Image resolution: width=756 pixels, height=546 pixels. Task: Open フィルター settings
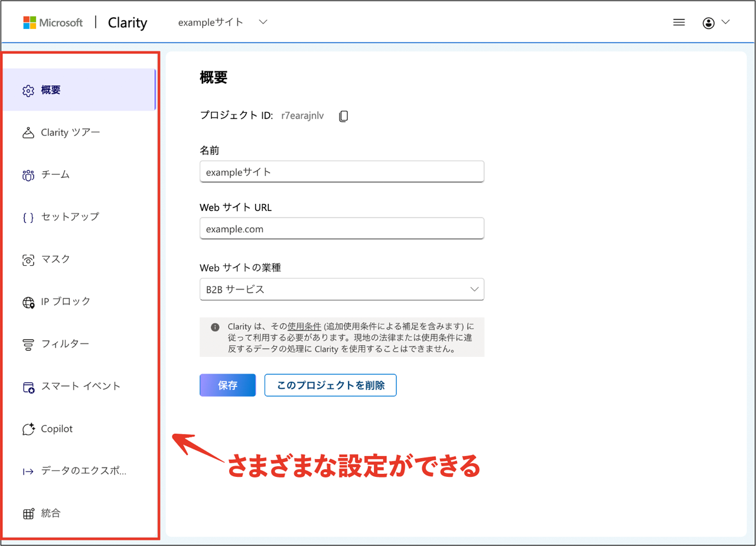[x=79, y=344]
